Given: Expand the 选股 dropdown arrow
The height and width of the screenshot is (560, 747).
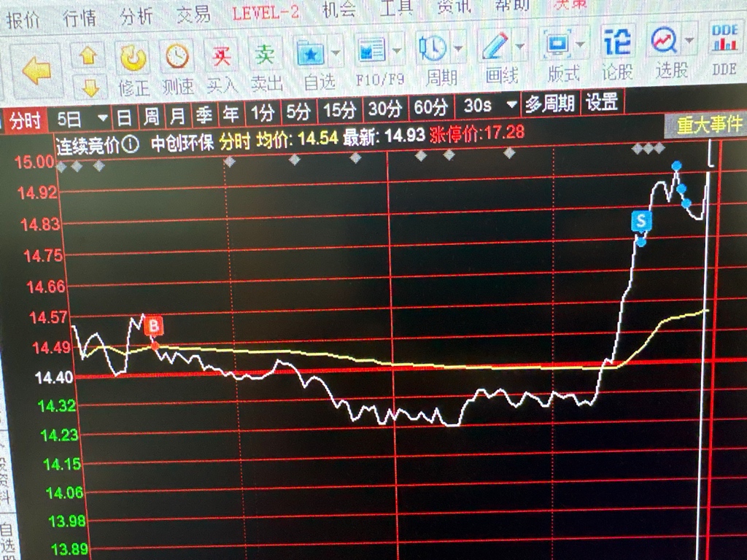Looking at the screenshot, I should coord(689,40).
